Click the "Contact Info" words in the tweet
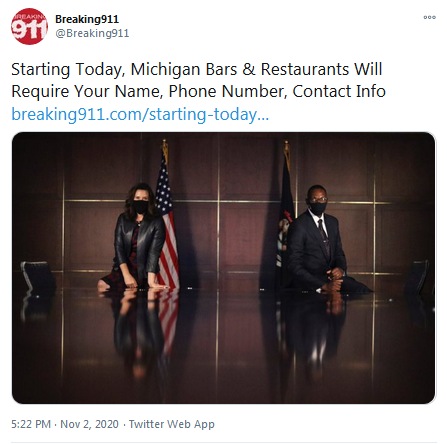Viewport: 447px width, 444px height. (x=339, y=91)
